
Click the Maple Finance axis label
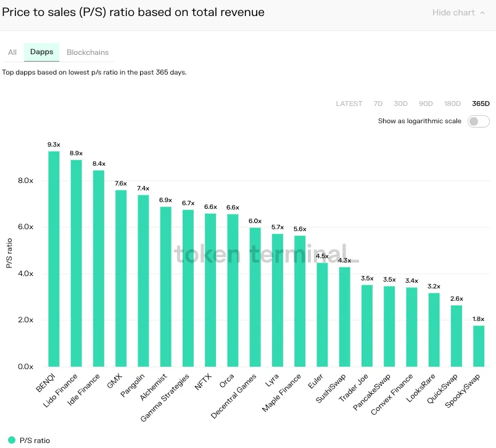tap(281, 393)
